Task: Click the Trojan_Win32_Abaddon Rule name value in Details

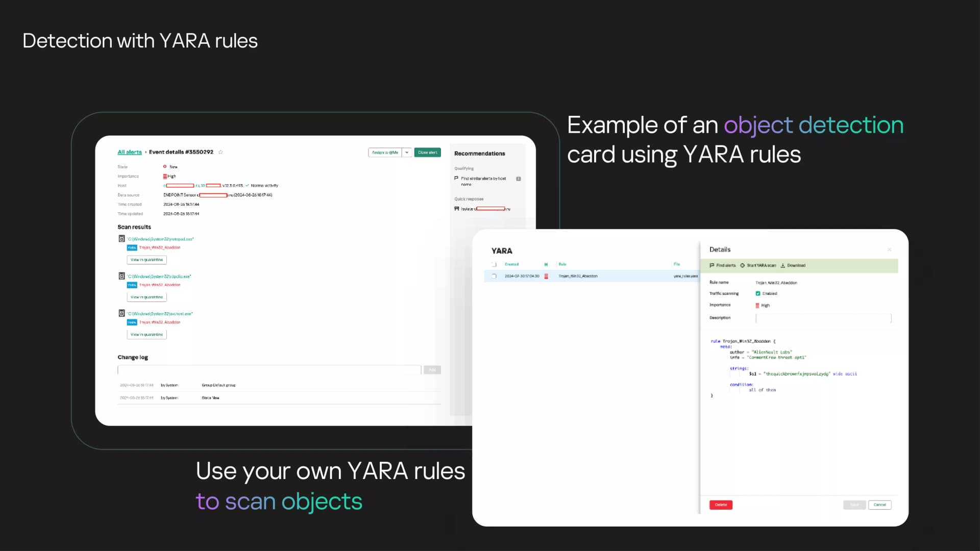Action: (x=776, y=283)
